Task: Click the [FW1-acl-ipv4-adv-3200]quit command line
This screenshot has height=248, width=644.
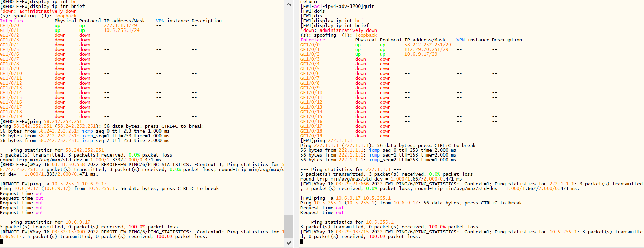Action: [x=337, y=7]
